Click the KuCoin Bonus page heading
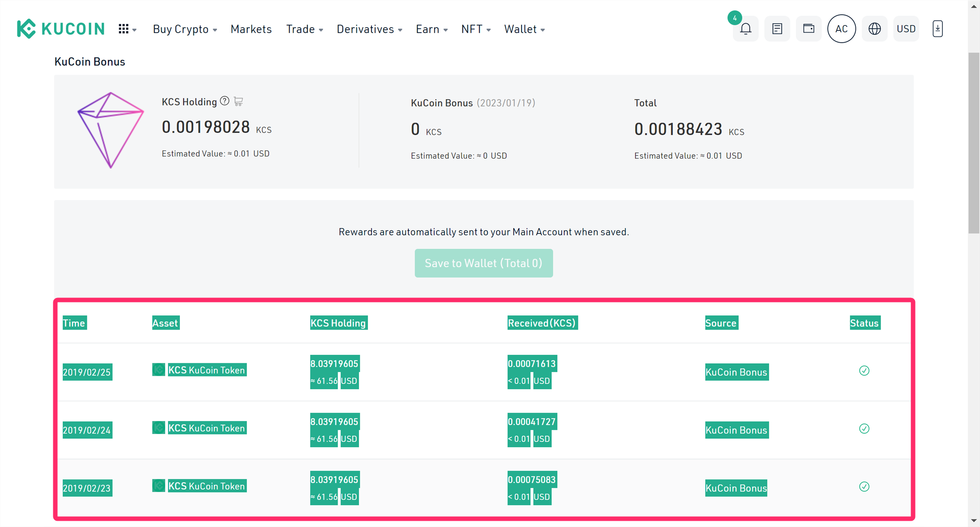 tap(90, 62)
